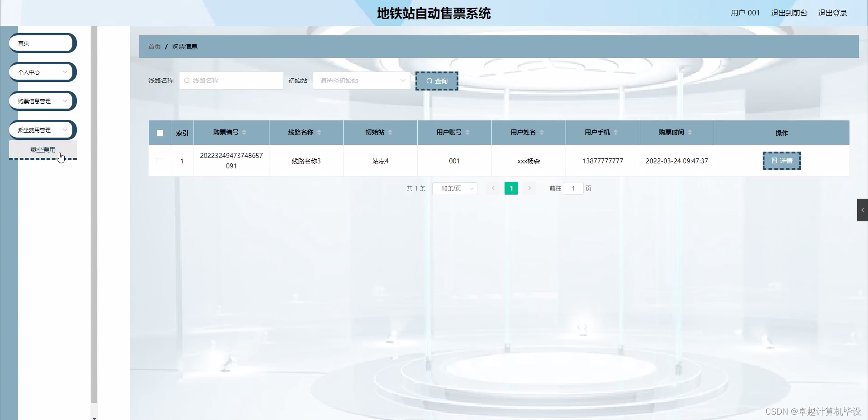Open the 请选择初始站 dropdown
This screenshot has height=420, width=868.
361,81
